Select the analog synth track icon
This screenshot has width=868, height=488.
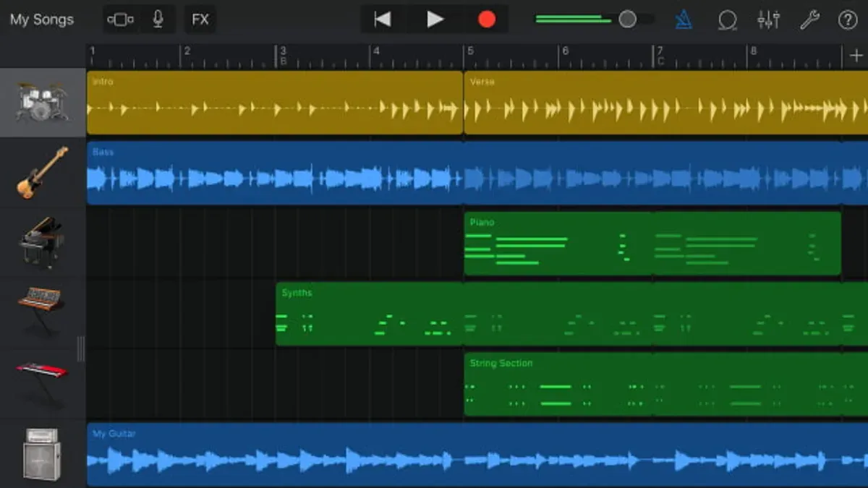tap(41, 311)
